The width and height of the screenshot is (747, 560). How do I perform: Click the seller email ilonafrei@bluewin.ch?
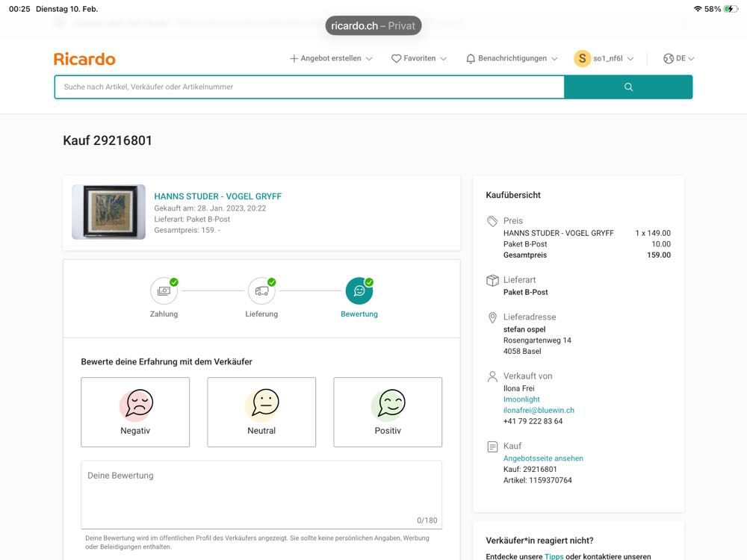tap(539, 410)
